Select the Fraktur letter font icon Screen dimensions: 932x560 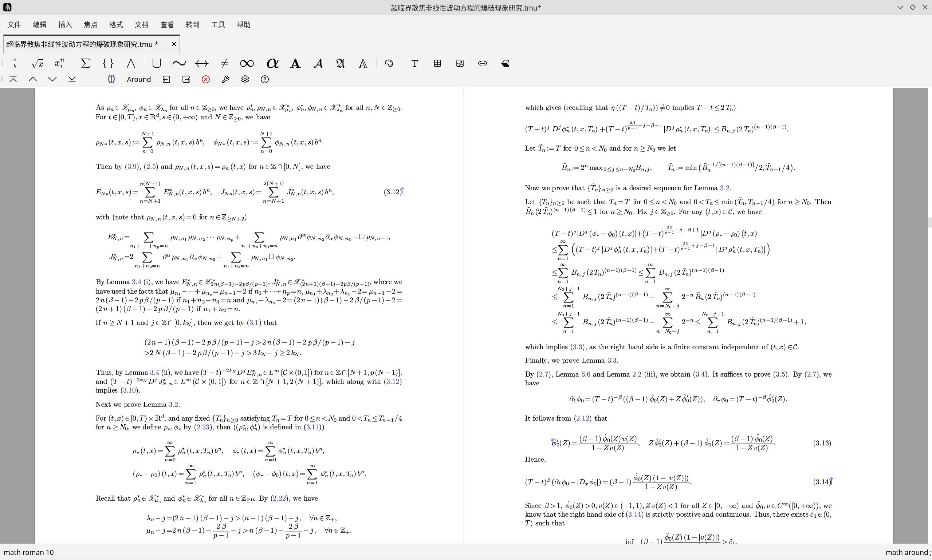(340, 63)
